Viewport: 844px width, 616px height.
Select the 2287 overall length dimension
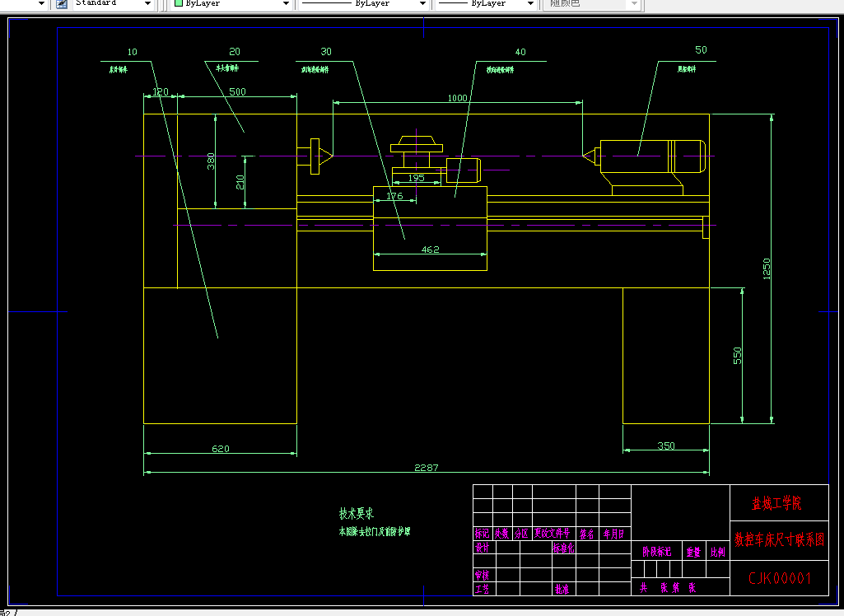[x=427, y=468]
